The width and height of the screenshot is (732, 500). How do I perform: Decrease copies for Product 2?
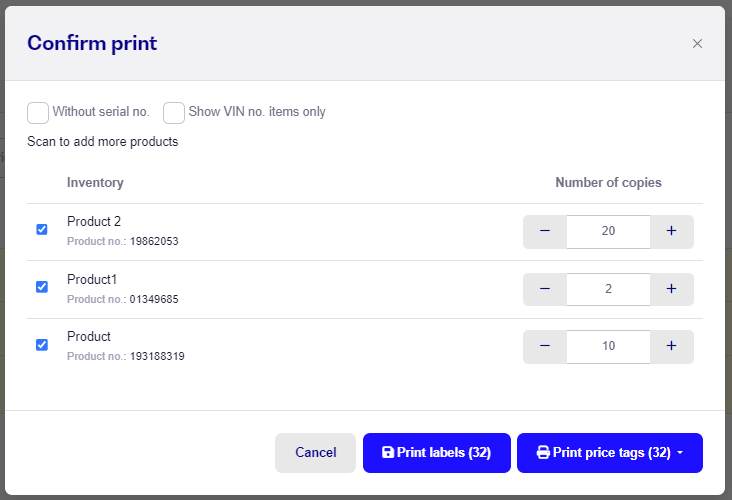545,232
